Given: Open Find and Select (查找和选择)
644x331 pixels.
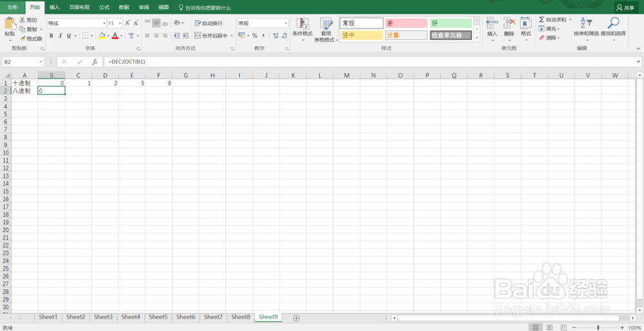Looking at the screenshot, I should click(x=613, y=29).
